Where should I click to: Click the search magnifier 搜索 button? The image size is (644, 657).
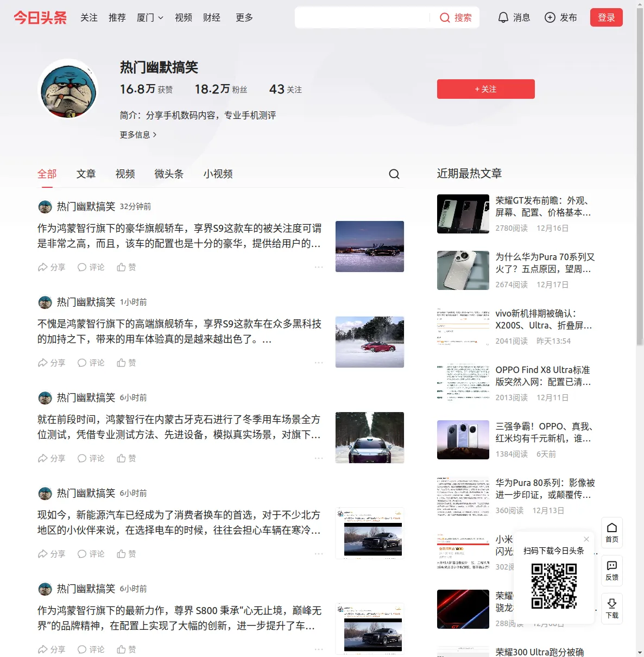click(456, 17)
